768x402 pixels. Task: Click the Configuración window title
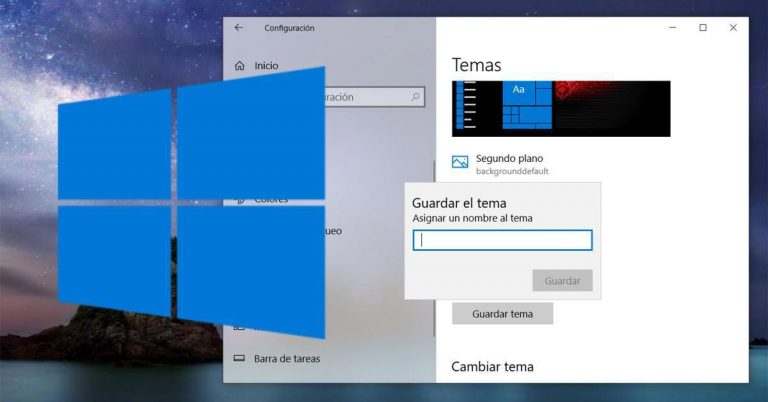(x=289, y=28)
